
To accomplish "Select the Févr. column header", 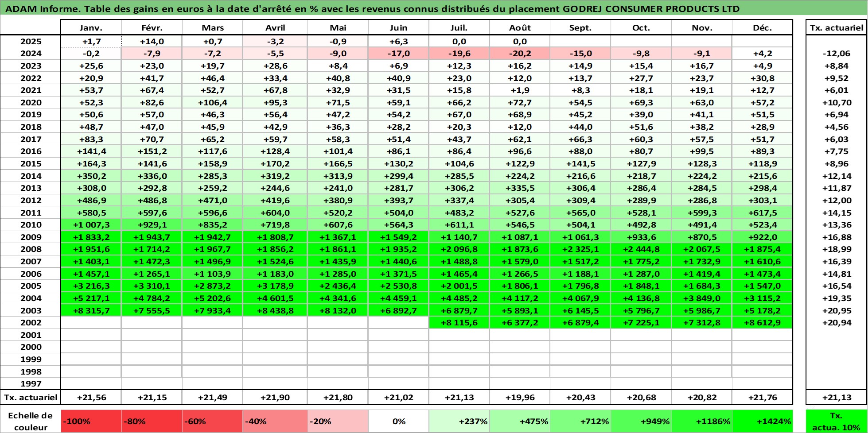I will pos(152,27).
